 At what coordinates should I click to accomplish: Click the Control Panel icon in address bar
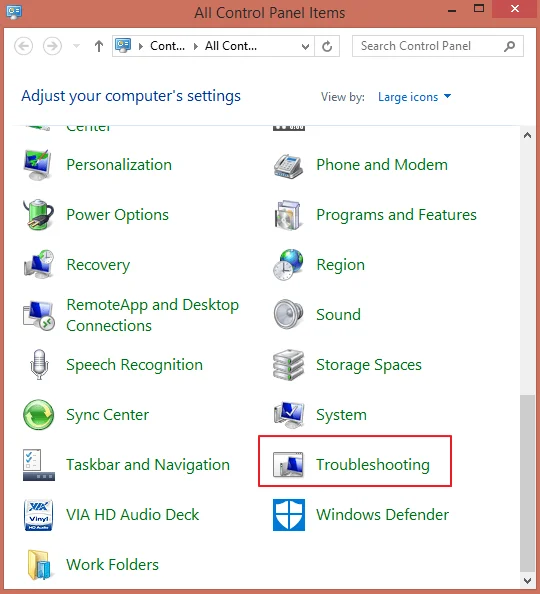[123, 45]
